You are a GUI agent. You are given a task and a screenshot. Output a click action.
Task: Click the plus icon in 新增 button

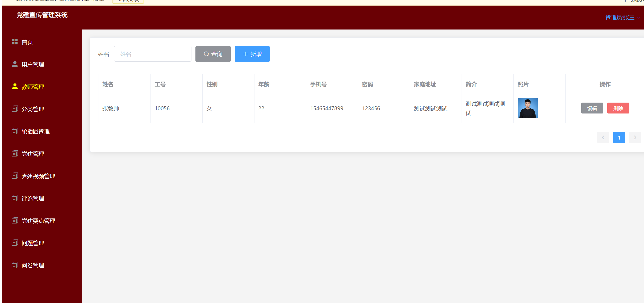[246, 54]
